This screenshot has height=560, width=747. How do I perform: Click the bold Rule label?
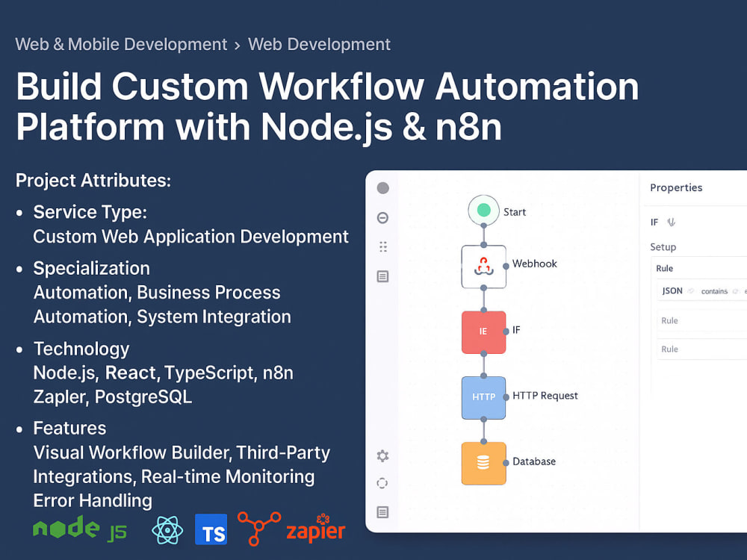(665, 269)
